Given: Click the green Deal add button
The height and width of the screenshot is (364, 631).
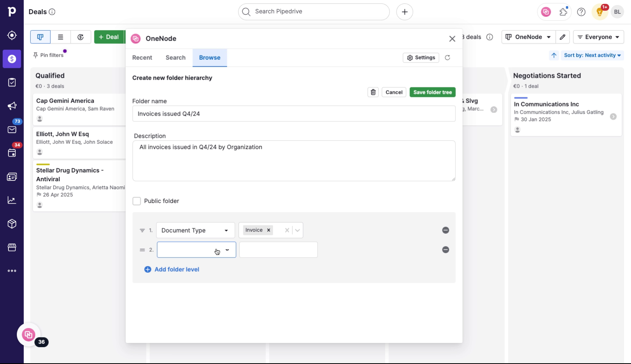Looking at the screenshot, I should point(109,37).
